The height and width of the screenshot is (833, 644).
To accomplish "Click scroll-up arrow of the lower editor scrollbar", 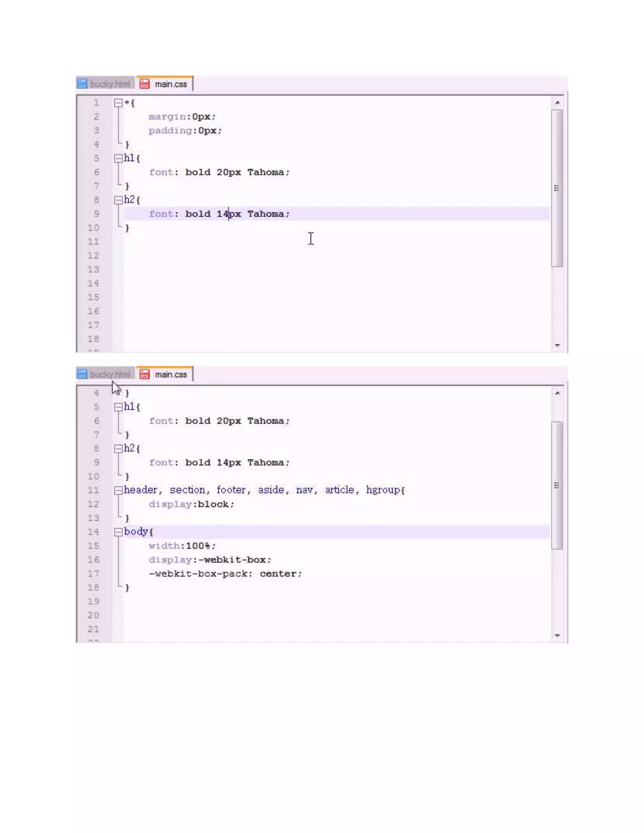I will (x=558, y=393).
